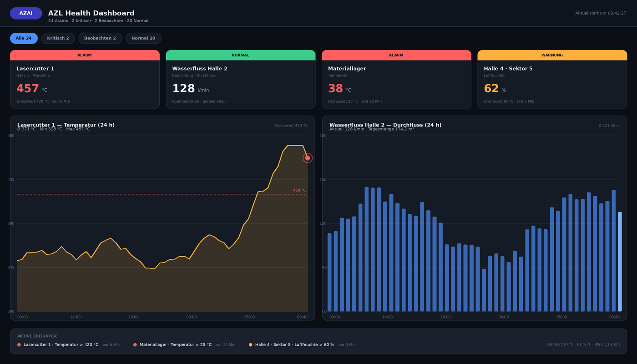Click the Halle 4 Luftfeuchte event entry
The image size is (637, 364).
[302, 344]
